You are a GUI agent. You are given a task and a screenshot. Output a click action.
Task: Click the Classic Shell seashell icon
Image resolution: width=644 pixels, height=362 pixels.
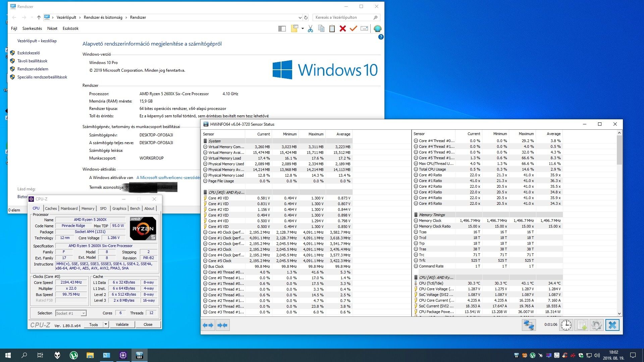(377, 28)
